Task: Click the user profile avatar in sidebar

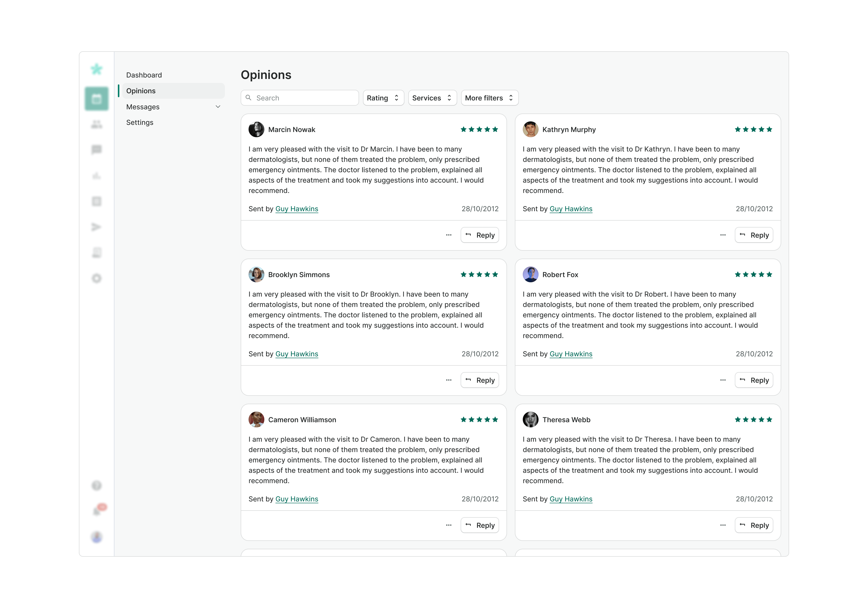Action: coord(97,537)
